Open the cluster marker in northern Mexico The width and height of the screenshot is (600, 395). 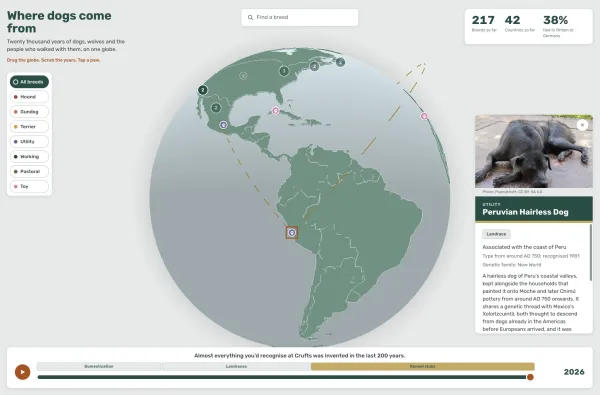(x=216, y=108)
